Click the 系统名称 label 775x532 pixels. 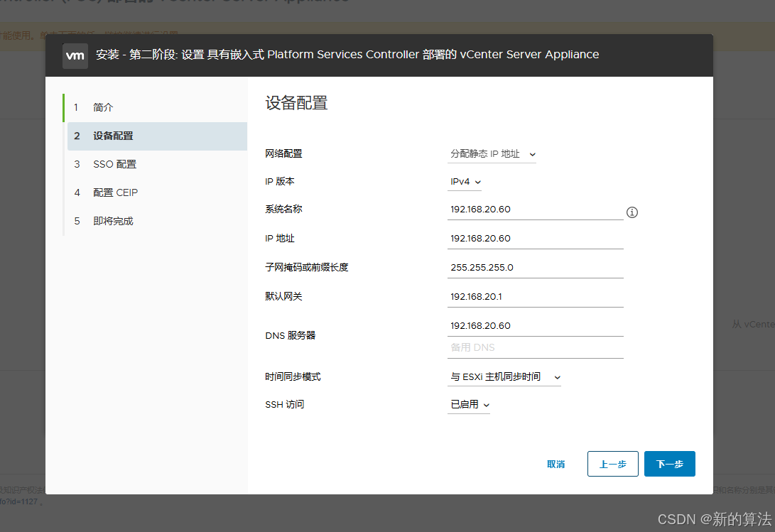tap(283, 209)
